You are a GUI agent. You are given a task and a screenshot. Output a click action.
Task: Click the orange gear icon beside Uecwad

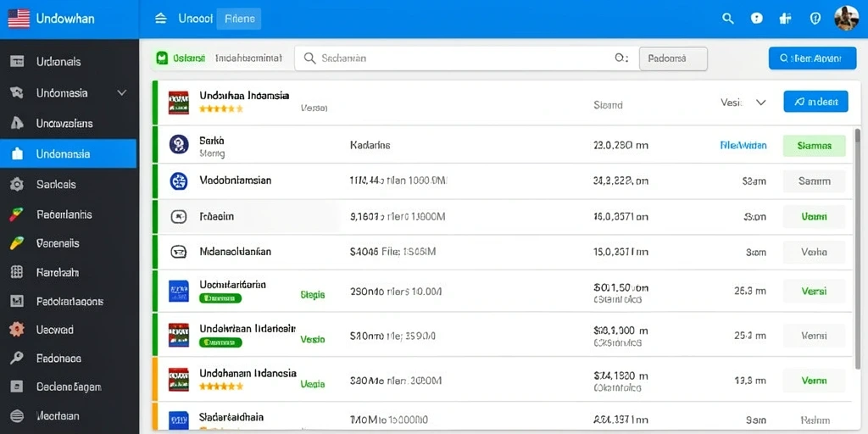(17, 330)
